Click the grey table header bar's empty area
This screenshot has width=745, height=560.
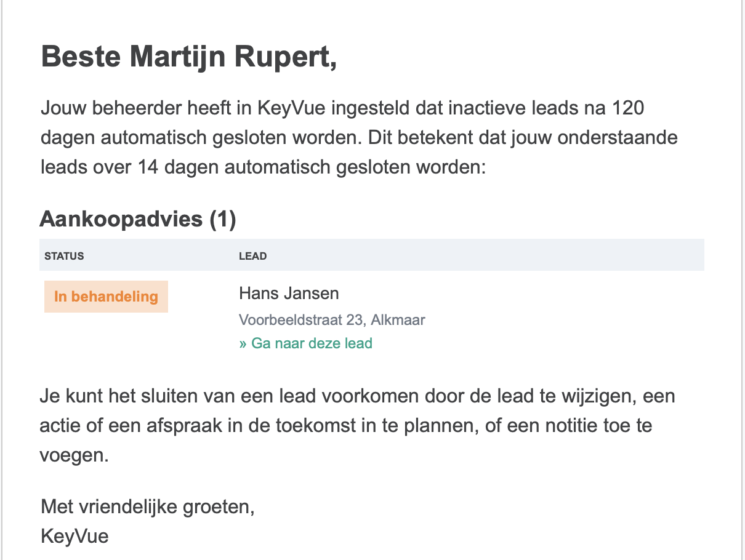pyautogui.click(x=486, y=255)
